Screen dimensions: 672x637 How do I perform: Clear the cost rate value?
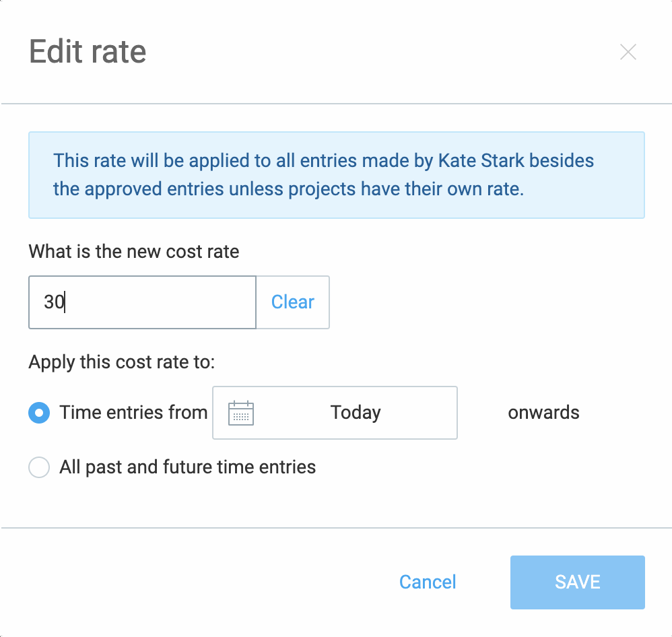(x=293, y=302)
